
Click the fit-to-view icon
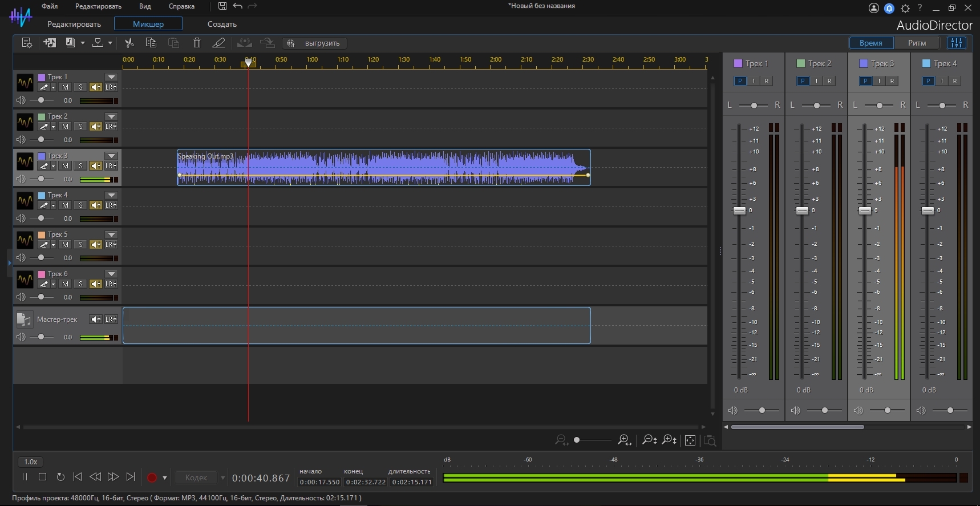690,440
